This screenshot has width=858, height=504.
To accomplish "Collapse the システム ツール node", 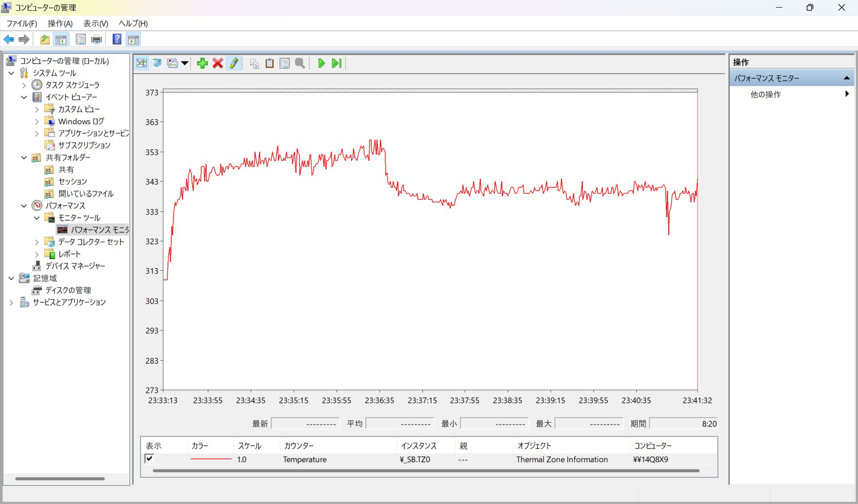I will click(x=12, y=73).
